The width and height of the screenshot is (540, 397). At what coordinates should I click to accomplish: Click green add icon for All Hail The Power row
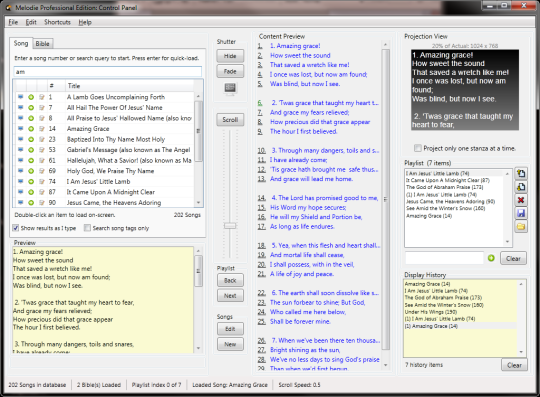pyautogui.click(x=31, y=108)
